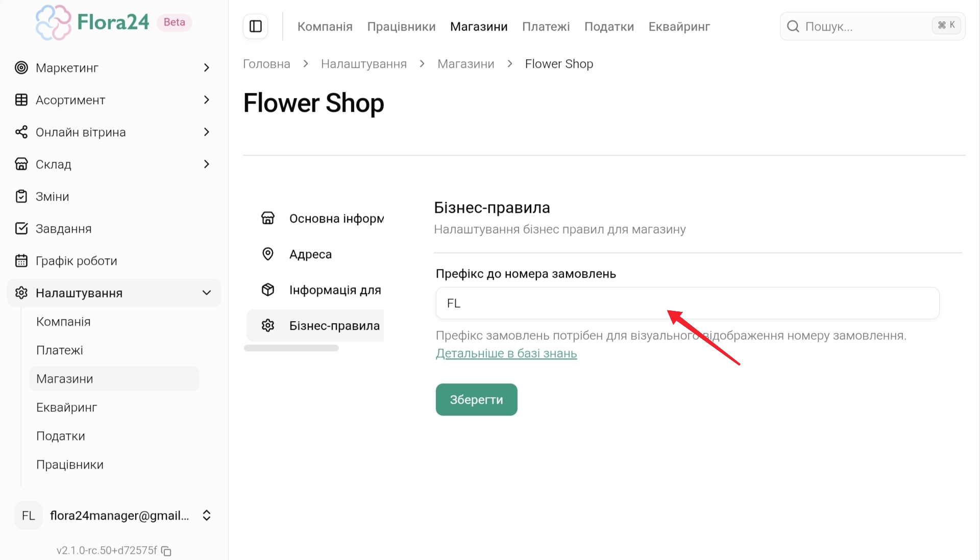
Task: Open Основна інформація settings section
Action: 336,218
